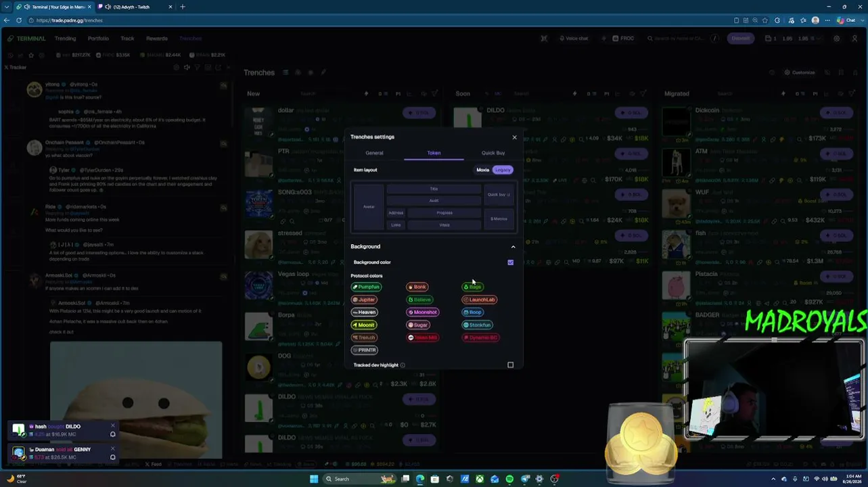The width and height of the screenshot is (868, 487).
Task: Pick the Pumpfun protocol color
Action: (366, 287)
